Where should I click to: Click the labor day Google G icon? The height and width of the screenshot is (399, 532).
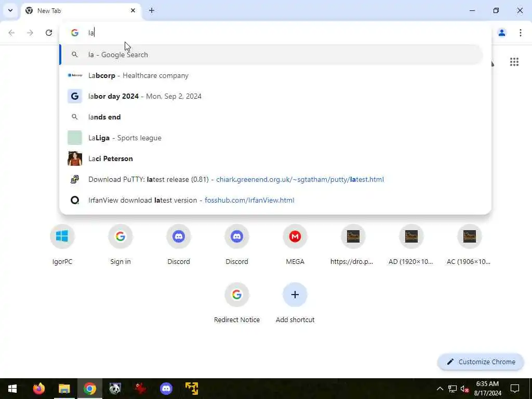pyautogui.click(x=75, y=96)
